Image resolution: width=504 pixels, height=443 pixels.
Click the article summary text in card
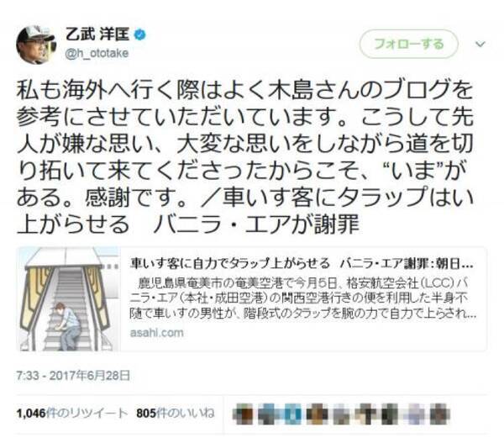tap(303, 298)
